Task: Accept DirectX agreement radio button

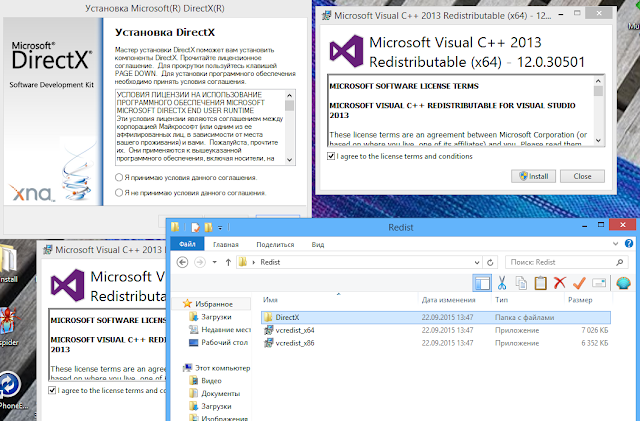Action: (119, 177)
